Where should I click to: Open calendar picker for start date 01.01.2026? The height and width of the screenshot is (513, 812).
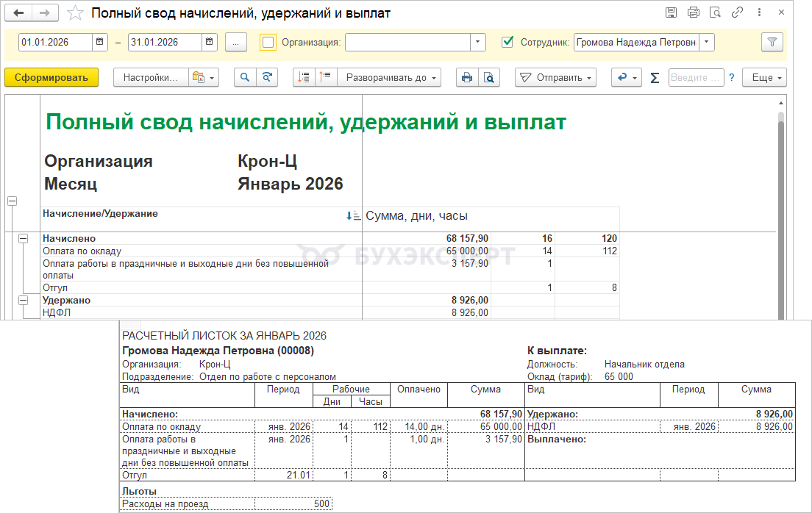(x=101, y=43)
